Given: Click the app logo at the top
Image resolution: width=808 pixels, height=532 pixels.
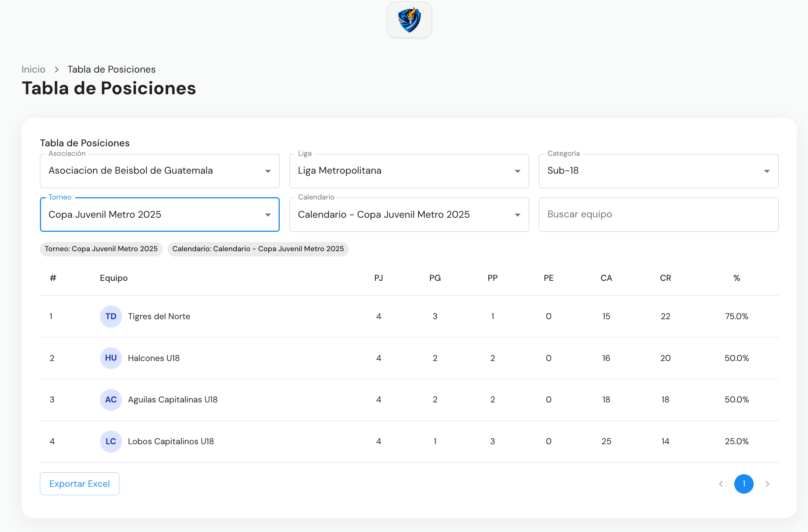Looking at the screenshot, I should coord(409,19).
